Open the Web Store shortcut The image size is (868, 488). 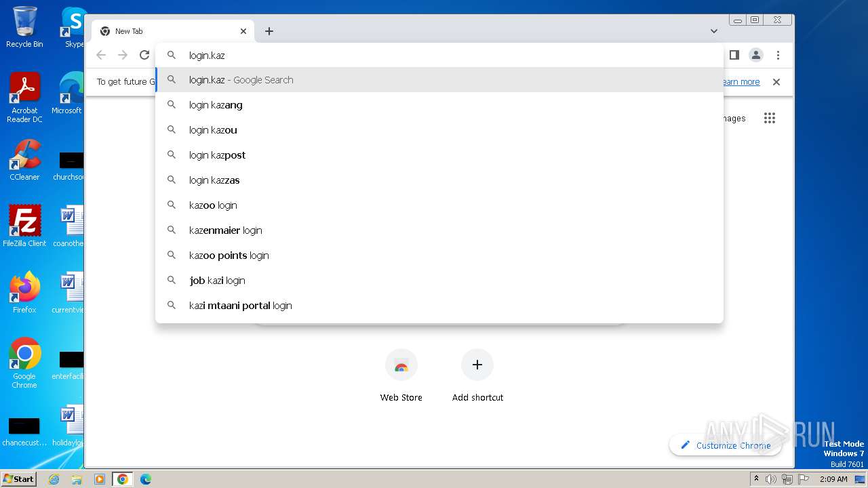pos(401,376)
